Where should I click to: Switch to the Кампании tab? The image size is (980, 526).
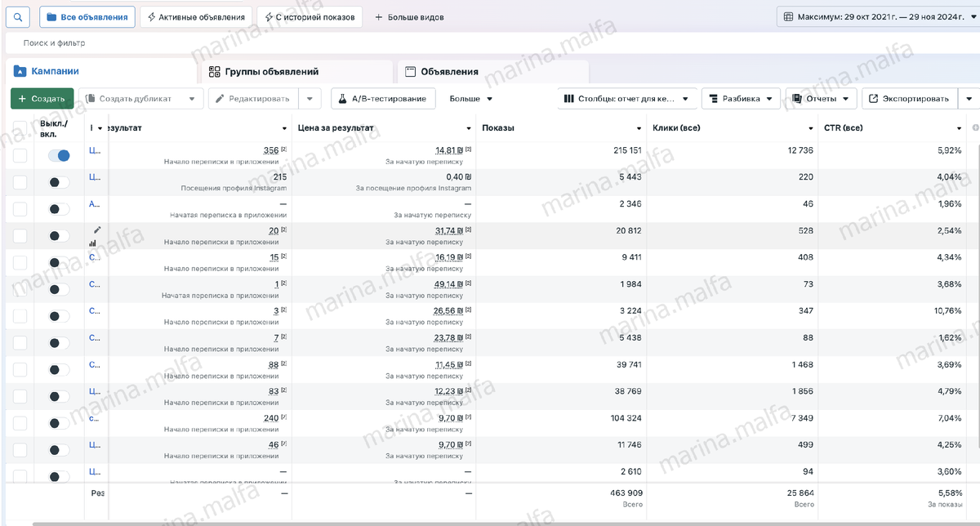pyautogui.click(x=102, y=72)
